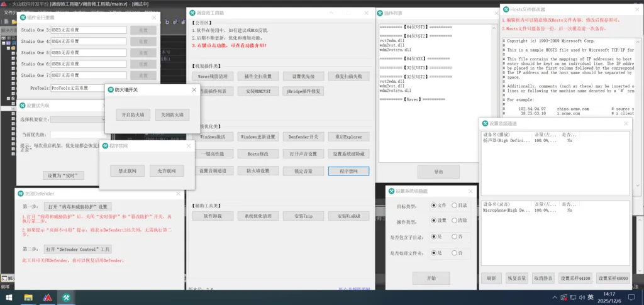Viewport: 644px width, 305px height.
Task: Click the 英 input method indicator
Action: [591, 297]
